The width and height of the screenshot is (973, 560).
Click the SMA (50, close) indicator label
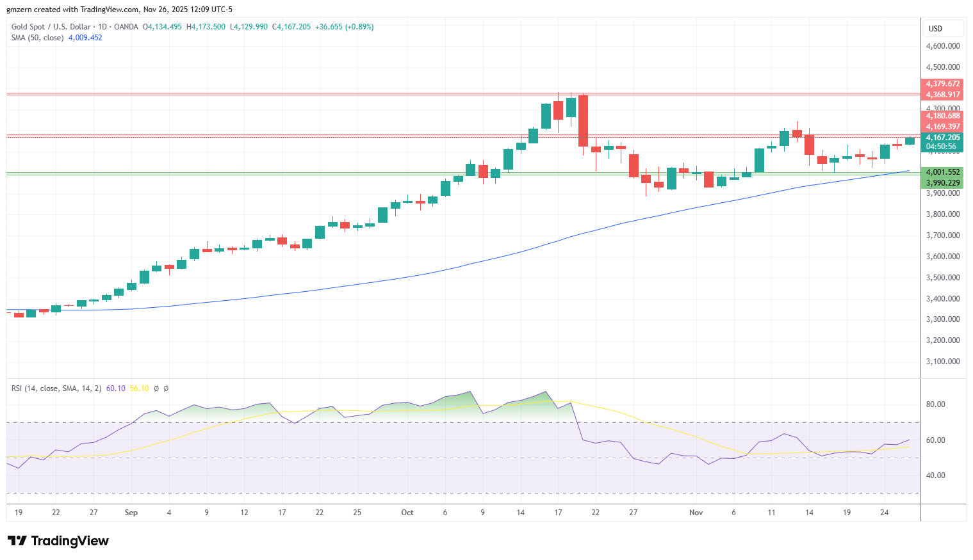38,38
